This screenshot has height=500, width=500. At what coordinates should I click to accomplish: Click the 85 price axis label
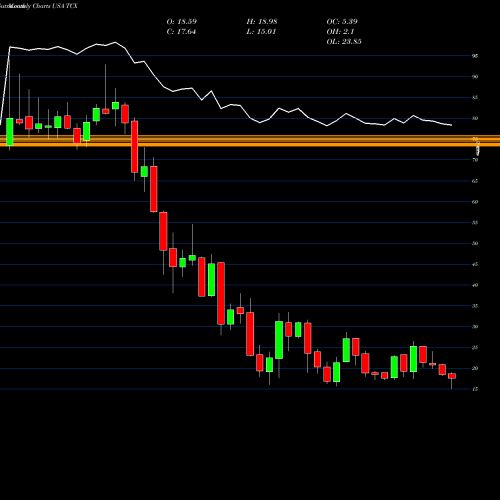click(475, 98)
